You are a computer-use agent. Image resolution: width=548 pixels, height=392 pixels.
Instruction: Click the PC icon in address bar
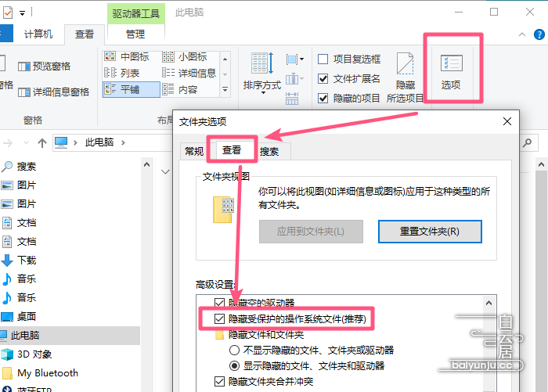click(61, 142)
